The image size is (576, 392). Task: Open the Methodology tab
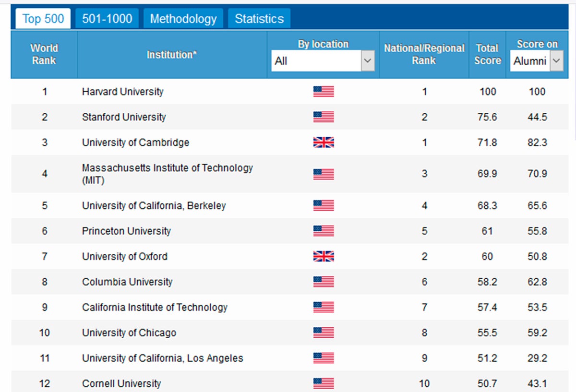tap(183, 19)
